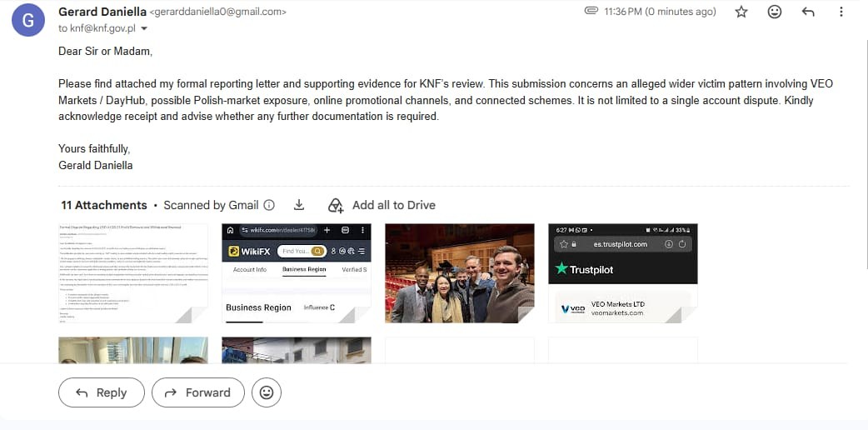Click the paperclip attachment indicator
The image size is (868, 430).
(x=591, y=11)
